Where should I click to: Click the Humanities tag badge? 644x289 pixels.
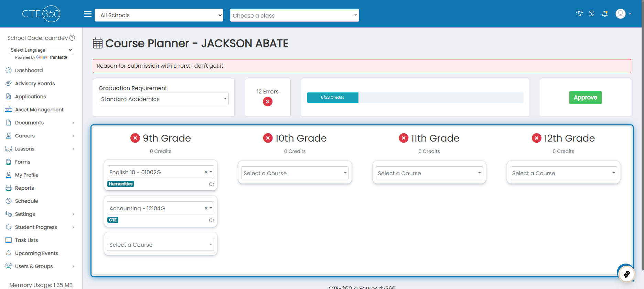(121, 184)
